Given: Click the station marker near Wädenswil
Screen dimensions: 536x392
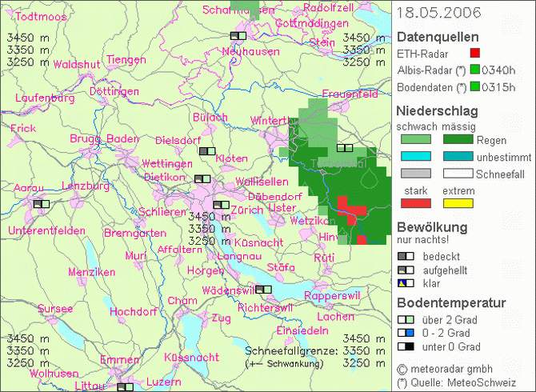Looking at the screenshot, I should coord(263,290).
